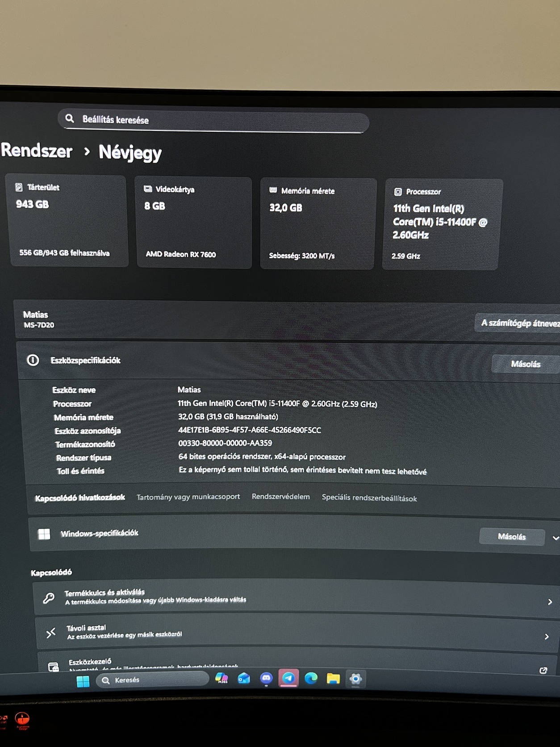Viewport: 560px width, 747px height.
Task: Click the Settings gear in taskbar
Action: (355, 680)
